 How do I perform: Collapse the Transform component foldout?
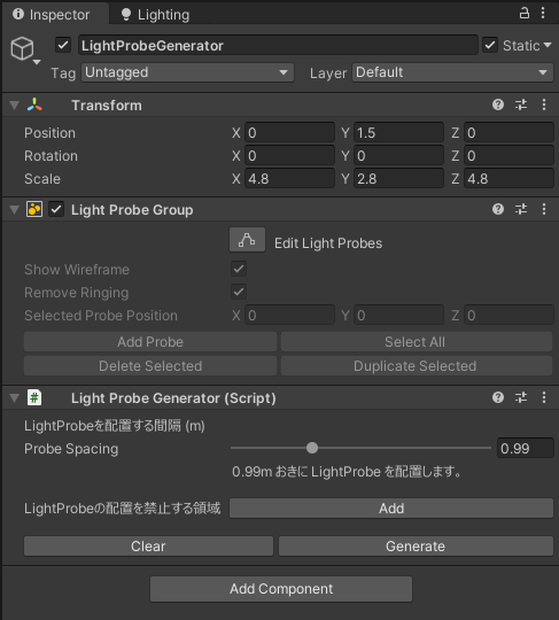click(15, 105)
